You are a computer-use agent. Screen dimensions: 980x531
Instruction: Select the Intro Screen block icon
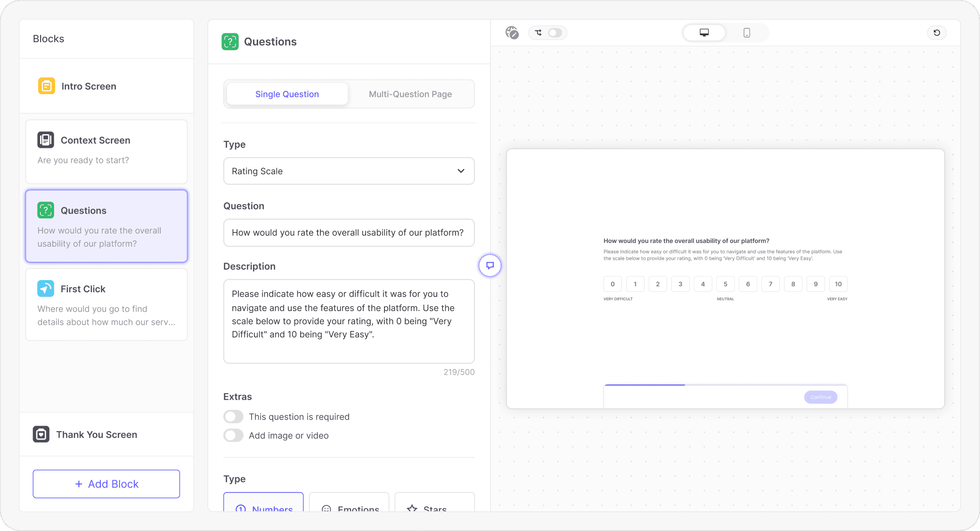coord(47,86)
